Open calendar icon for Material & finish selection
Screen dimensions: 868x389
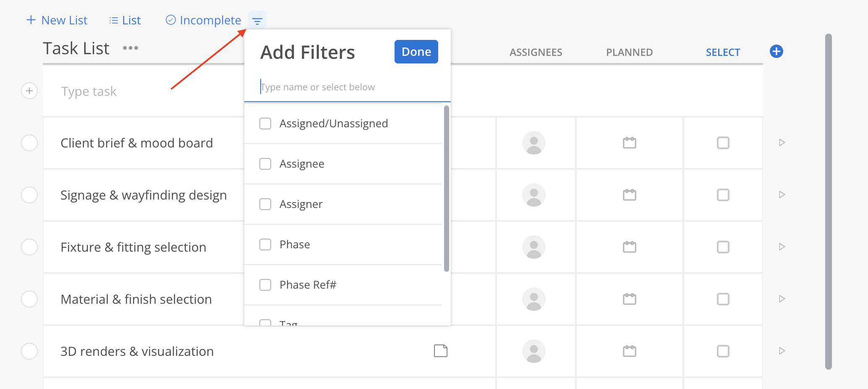[629, 299]
